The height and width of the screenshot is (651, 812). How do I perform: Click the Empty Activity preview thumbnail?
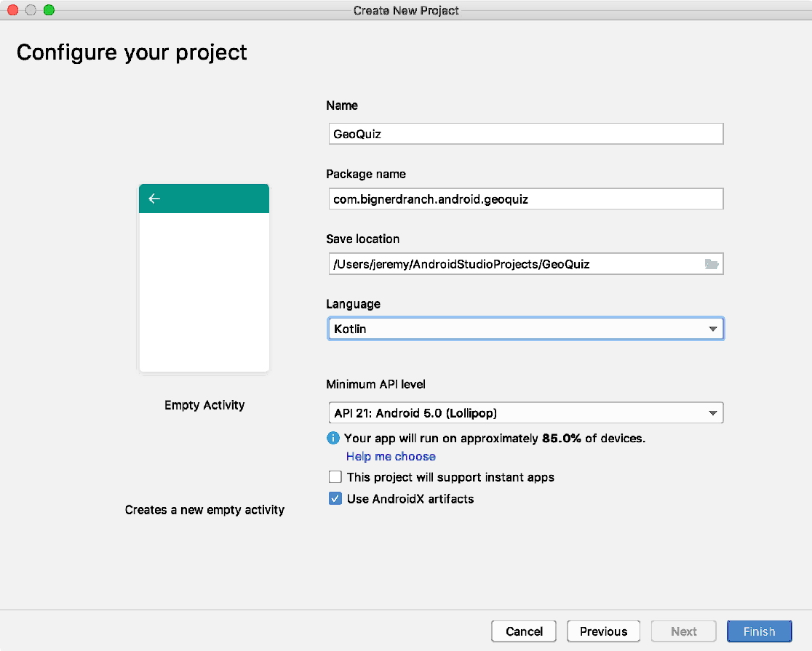(x=204, y=278)
